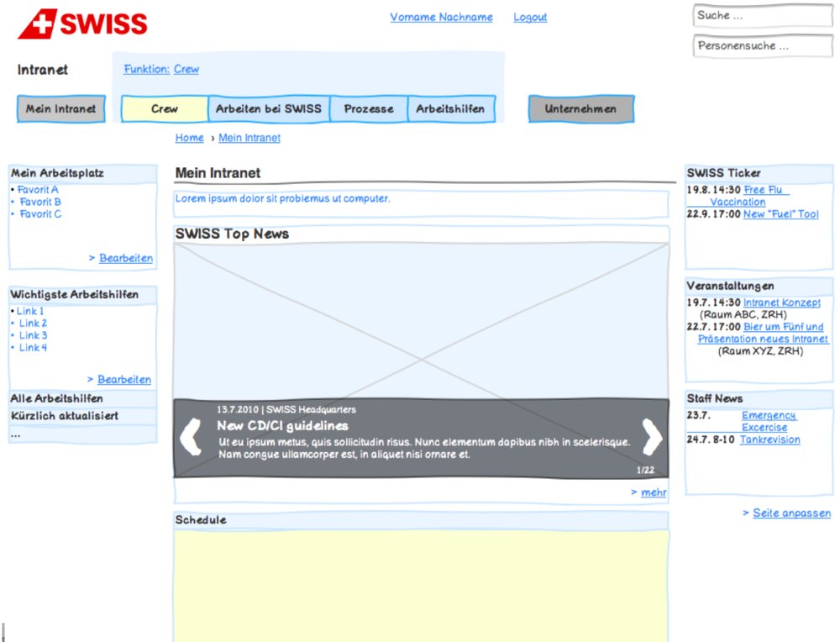Open Favorit B
Viewport: 840px width, 642px height.
click(x=40, y=202)
